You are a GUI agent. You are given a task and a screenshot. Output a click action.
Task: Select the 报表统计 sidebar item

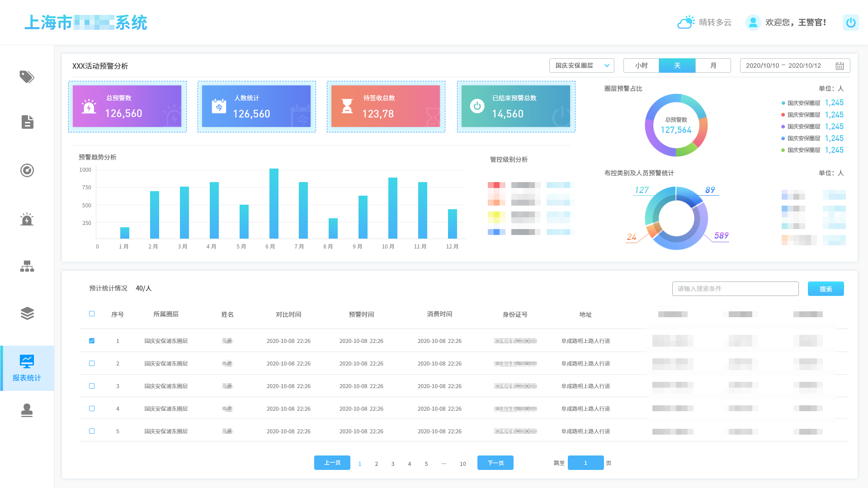(27, 368)
